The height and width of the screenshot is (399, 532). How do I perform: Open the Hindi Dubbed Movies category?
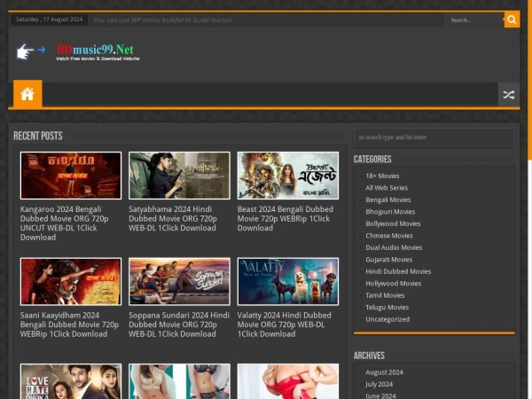click(398, 271)
